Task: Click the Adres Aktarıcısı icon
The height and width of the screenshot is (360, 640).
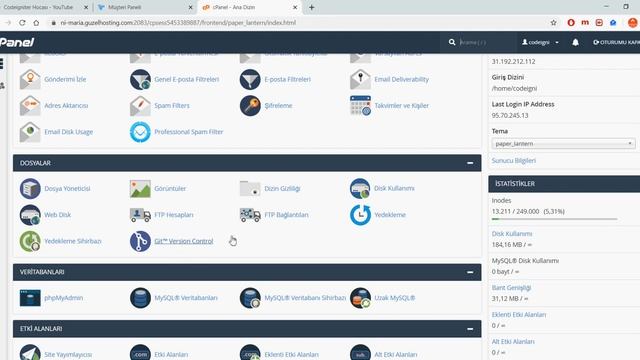Action: tap(30, 106)
